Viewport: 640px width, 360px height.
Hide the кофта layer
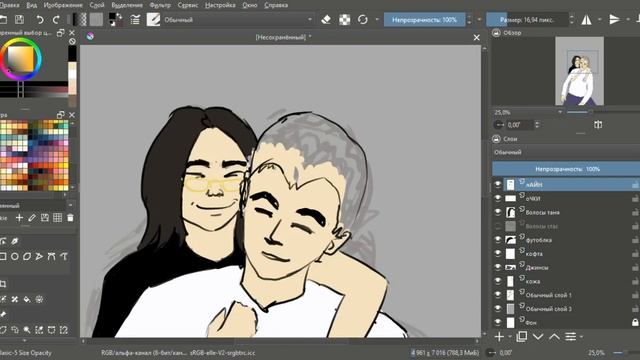498,253
